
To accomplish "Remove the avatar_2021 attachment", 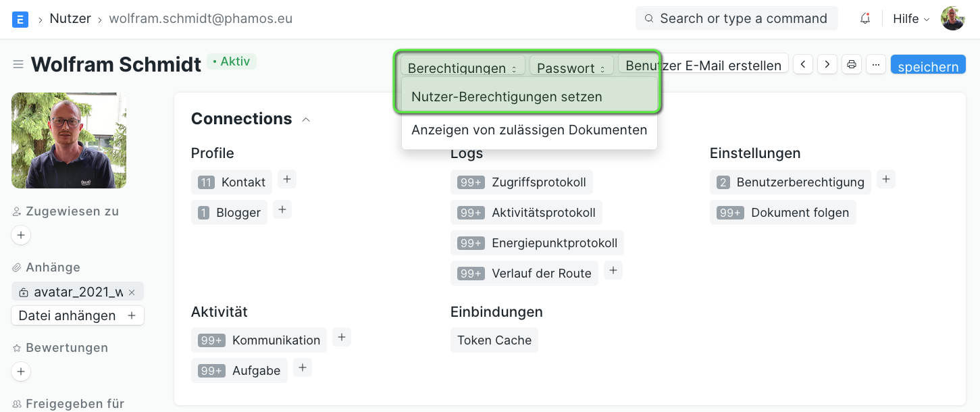I will (132, 292).
